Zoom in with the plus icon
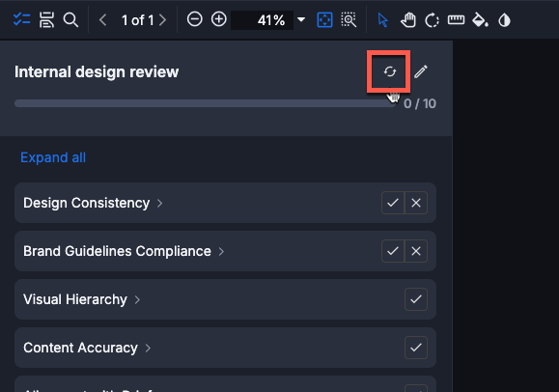 coord(219,19)
